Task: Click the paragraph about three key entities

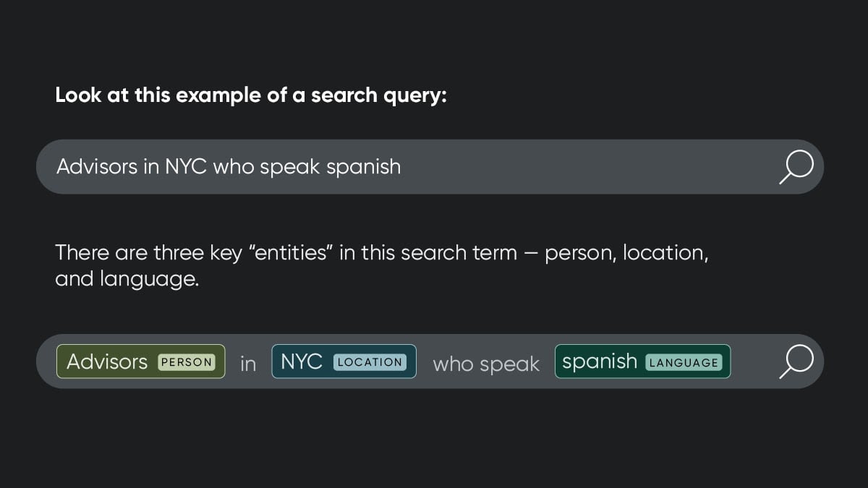Action: (x=381, y=265)
